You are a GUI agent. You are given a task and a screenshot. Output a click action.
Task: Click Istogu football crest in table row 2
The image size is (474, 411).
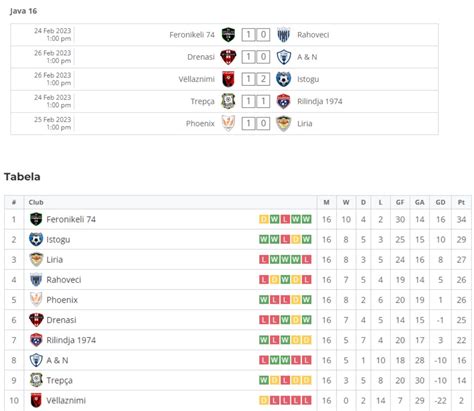coord(36,239)
